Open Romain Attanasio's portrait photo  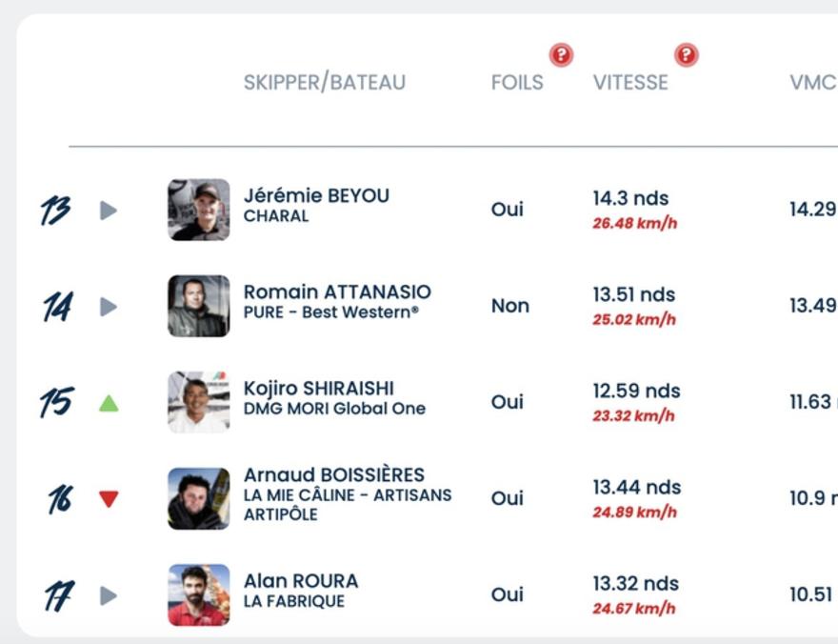[x=199, y=306]
